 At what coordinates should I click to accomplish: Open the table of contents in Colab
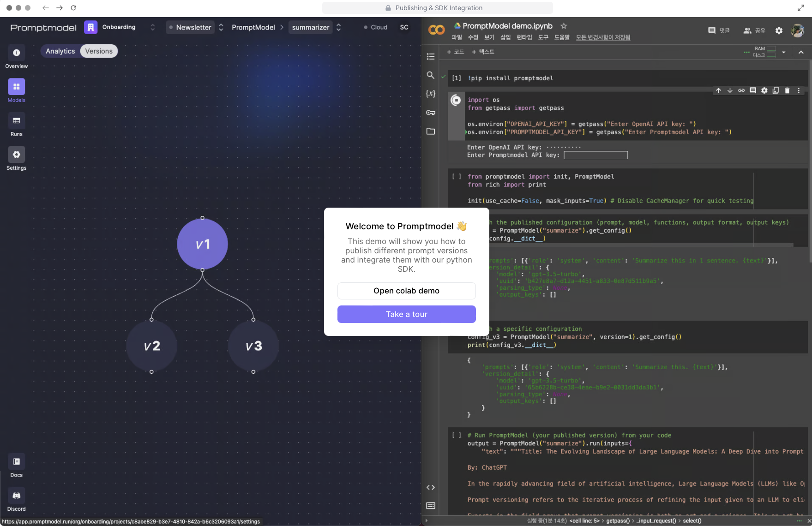430,56
